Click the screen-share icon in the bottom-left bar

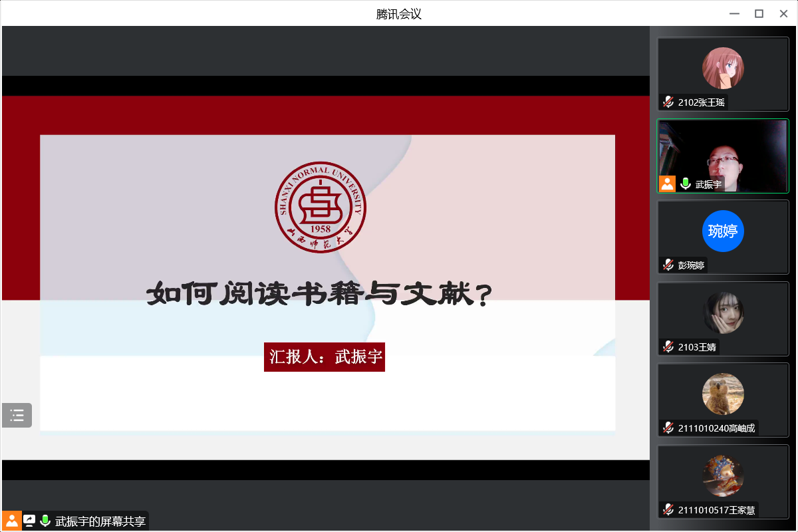click(x=29, y=521)
